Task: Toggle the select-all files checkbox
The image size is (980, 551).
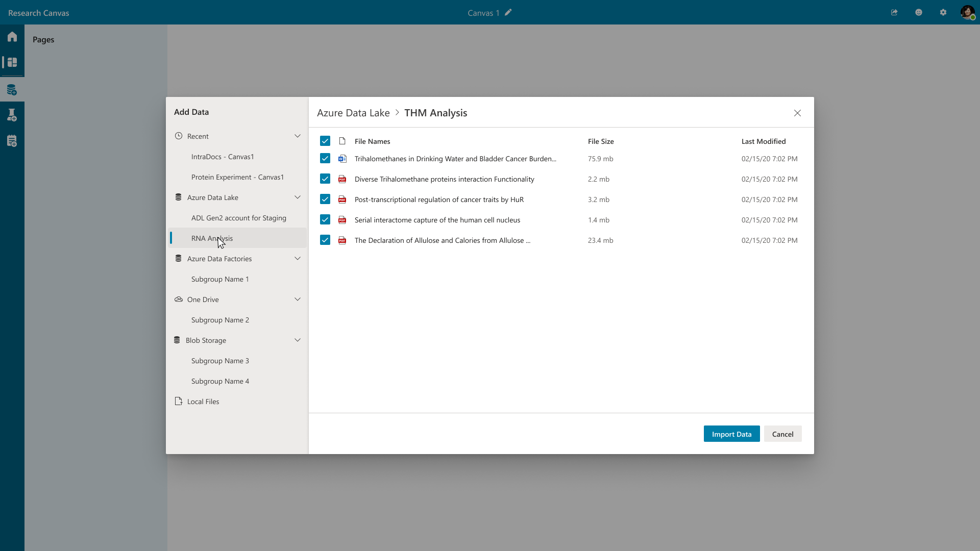Action: tap(325, 141)
